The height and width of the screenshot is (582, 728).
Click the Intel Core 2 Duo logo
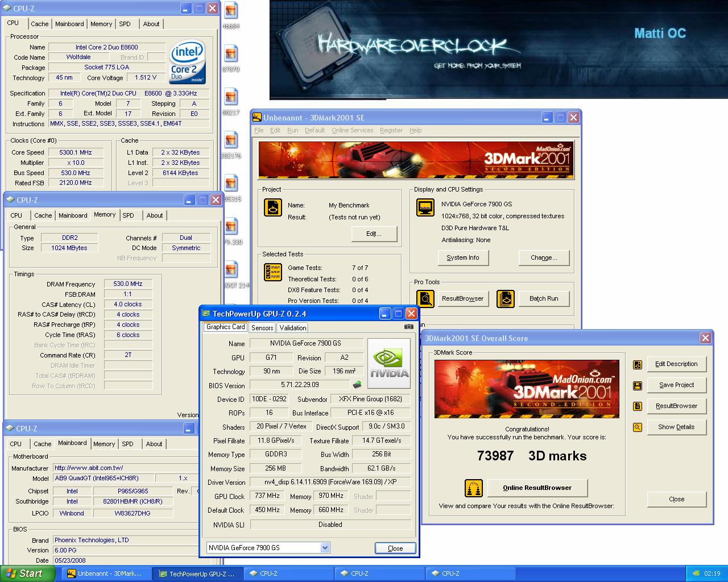tap(187, 62)
